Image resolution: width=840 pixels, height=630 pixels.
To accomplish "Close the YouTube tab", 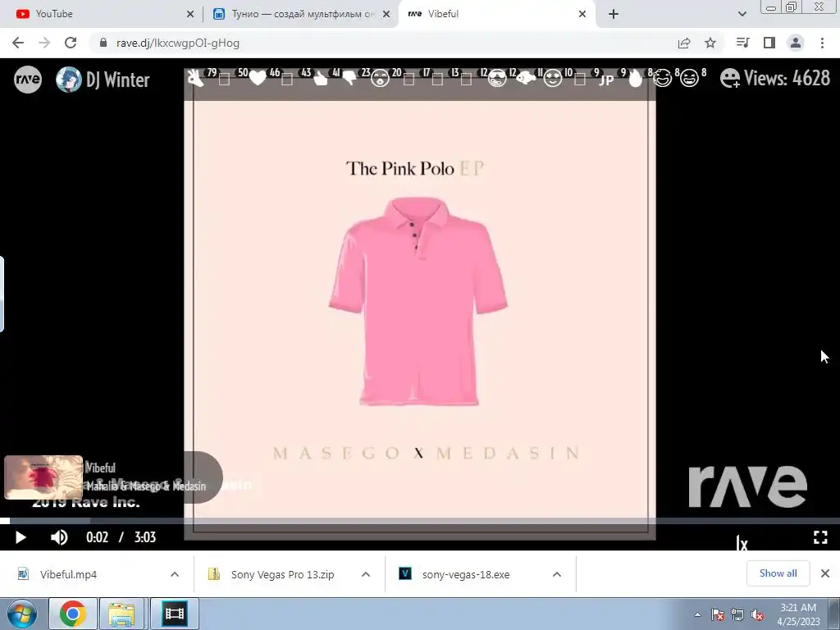I will (x=190, y=15).
